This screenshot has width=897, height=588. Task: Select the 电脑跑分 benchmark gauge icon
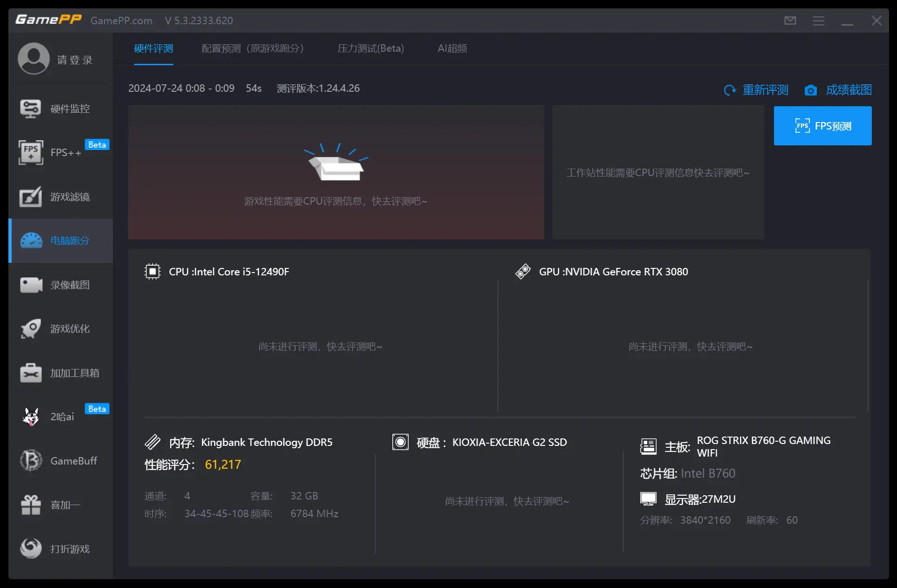coord(31,240)
